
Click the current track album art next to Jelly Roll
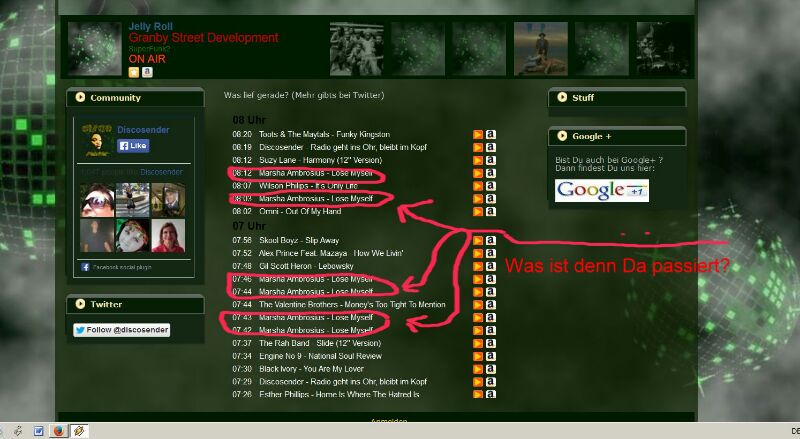coord(94,48)
